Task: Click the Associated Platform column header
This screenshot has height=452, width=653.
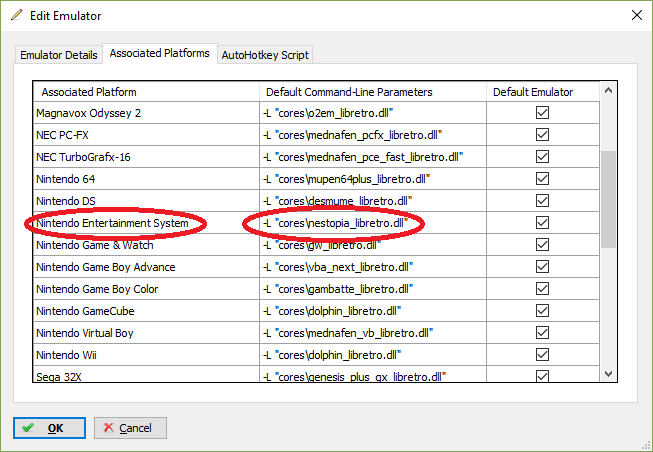Action: [x=146, y=92]
